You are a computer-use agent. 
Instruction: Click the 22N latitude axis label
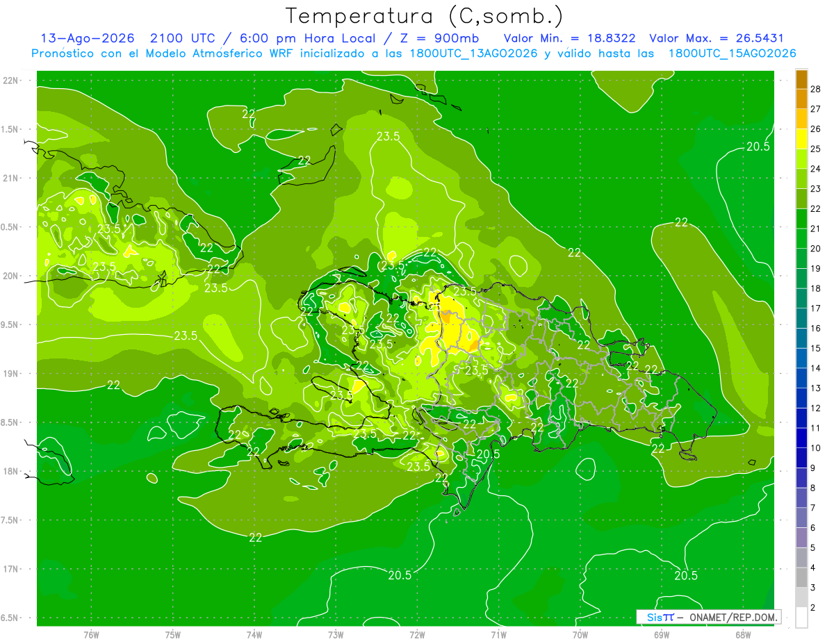coord(11,81)
